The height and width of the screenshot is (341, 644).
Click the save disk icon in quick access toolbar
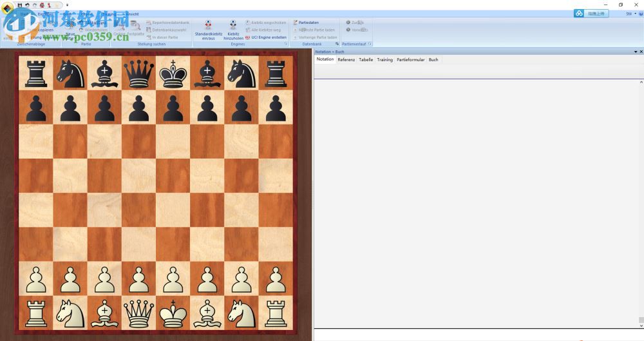tap(20, 5)
